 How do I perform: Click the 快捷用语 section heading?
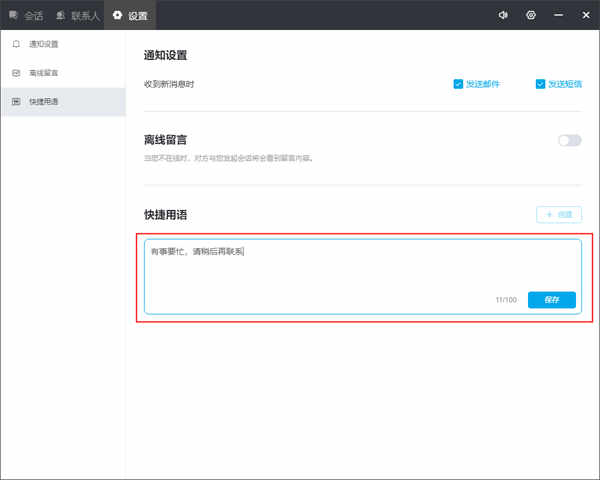[165, 215]
